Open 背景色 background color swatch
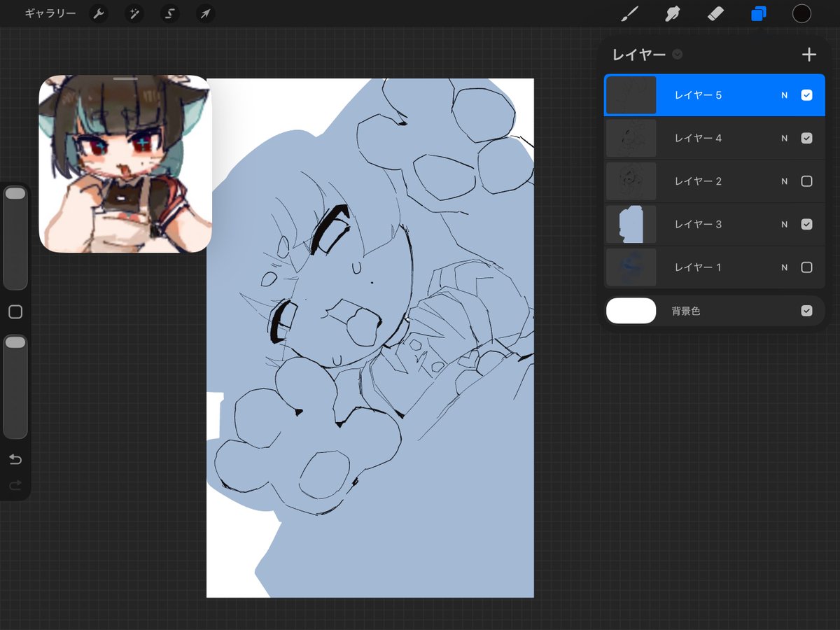This screenshot has height=630, width=840. [x=631, y=311]
